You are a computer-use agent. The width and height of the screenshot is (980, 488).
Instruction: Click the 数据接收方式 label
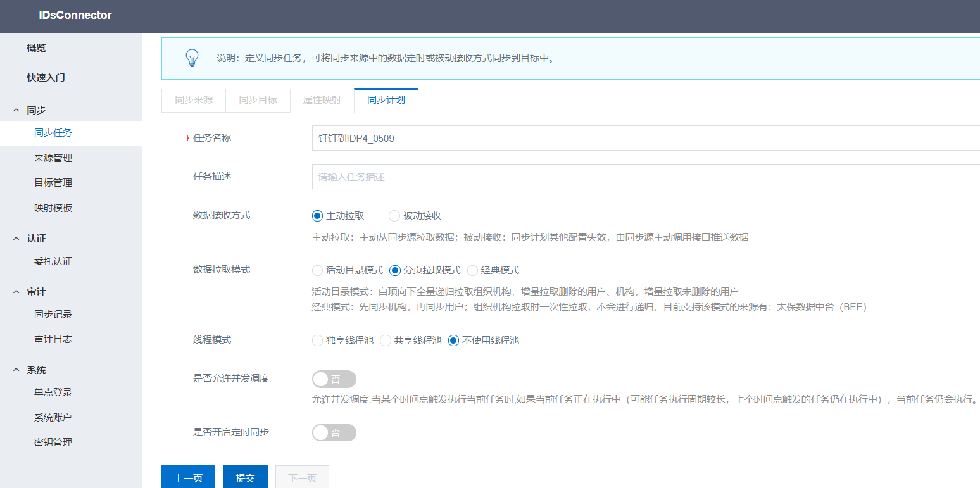[222, 215]
